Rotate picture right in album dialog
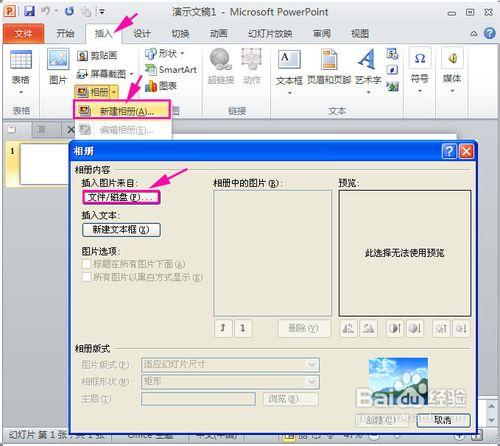Screen dimensions: 500x446 pyautogui.click(x=368, y=329)
